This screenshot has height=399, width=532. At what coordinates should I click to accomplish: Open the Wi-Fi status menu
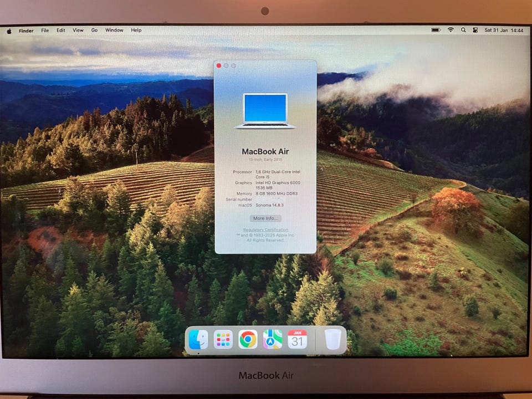tap(451, 30)
